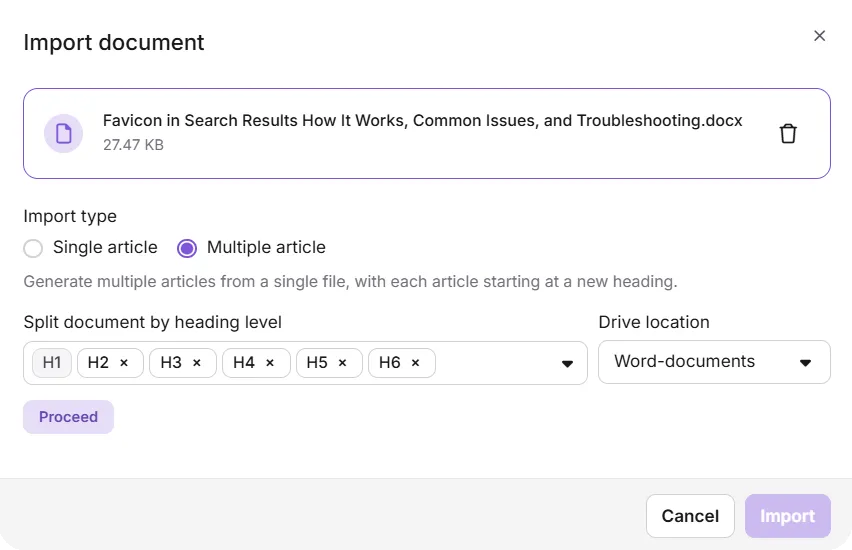Close the Import document dialog
Image resolution: width=852 pixels, height=550 pixels.
tap(819, 36)
